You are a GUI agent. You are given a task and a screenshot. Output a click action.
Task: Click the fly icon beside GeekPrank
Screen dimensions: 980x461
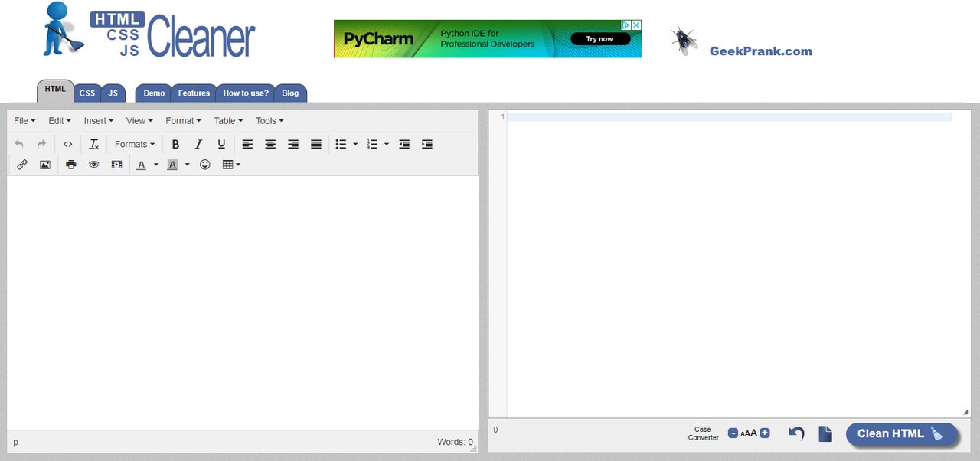tap(684, 41)
